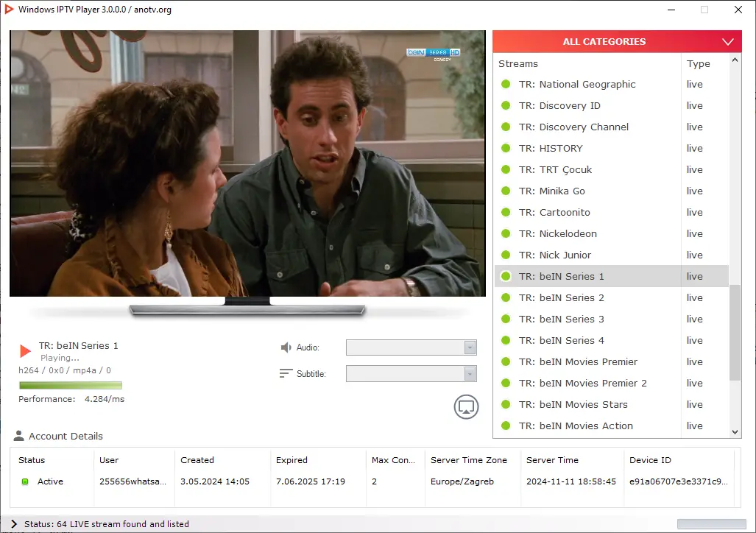Select the TR: beIN Series 4 stream name
The height and width of the screenshot is (533, 756).
[x=561, y=341]
